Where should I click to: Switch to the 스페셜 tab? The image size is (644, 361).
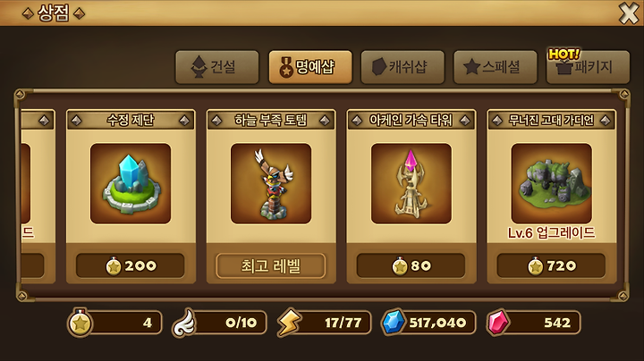click(x=496, y=67)
